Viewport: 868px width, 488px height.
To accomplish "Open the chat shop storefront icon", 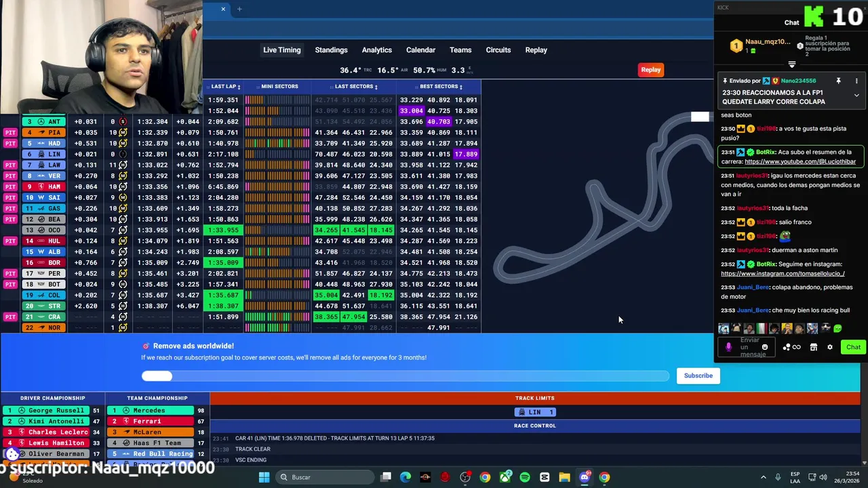I will click(x=814, y=347).
